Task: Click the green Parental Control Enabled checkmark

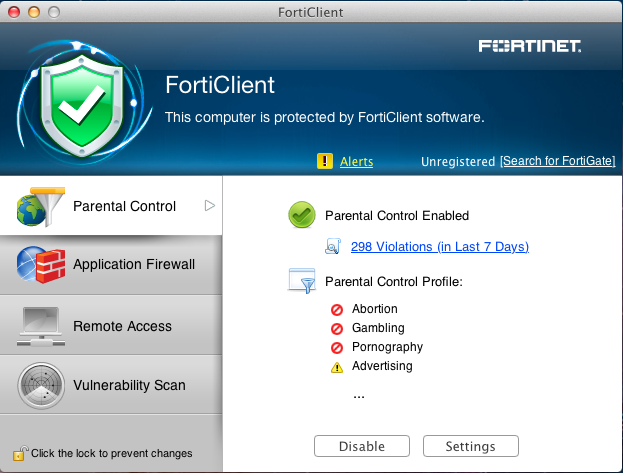Action: pyautogui.click(x=302, y=215)
